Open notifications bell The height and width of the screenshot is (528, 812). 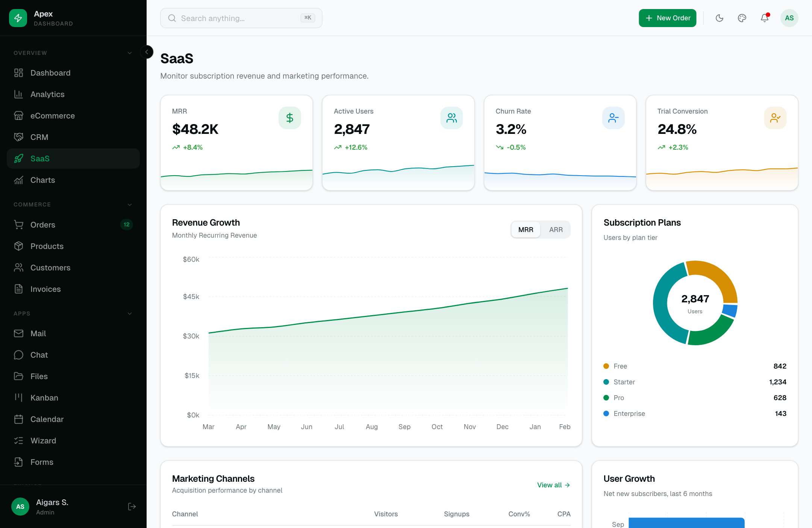pyautogui.click(x=765, y=18)
